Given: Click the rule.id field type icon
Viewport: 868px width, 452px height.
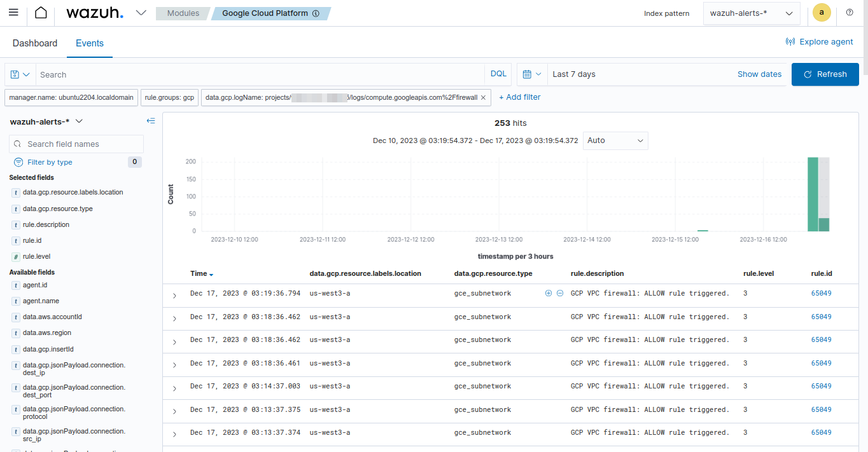Looking at the screenshot, I should [x=16, y=241].
